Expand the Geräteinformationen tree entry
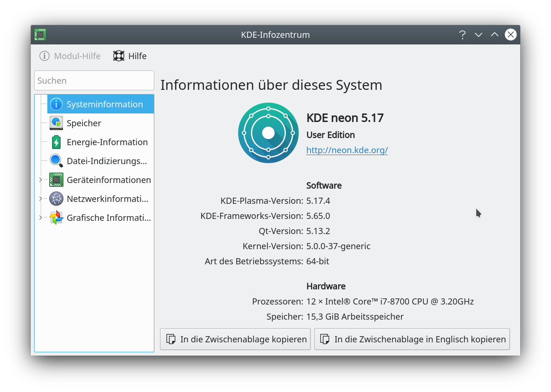The height and width of the screenshot is (392, 551). pyautogui.click(x=41, y=179)
